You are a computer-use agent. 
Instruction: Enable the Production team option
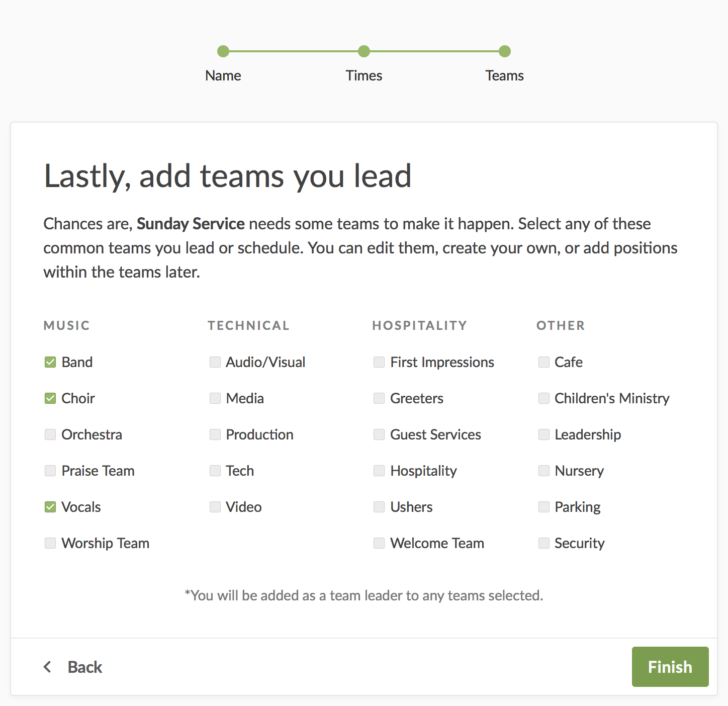click(x=215, y=434)
